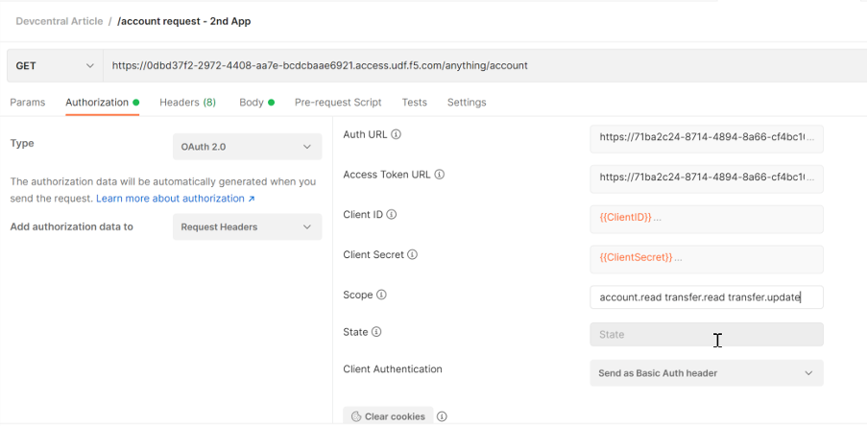Follow the Learn more about authorization link
The height and width of the screenshot is (426, 868).
pos(175,199)
